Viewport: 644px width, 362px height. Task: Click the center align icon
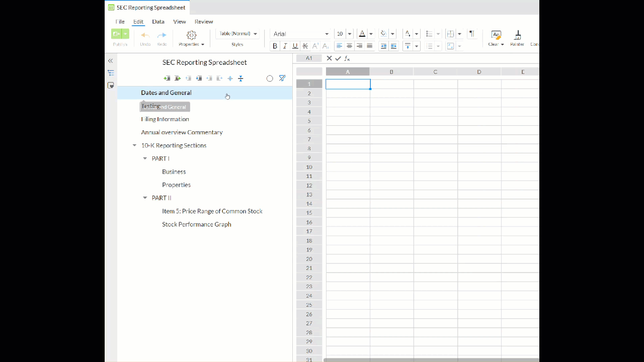pyautogui.click(x=349, y=46)
